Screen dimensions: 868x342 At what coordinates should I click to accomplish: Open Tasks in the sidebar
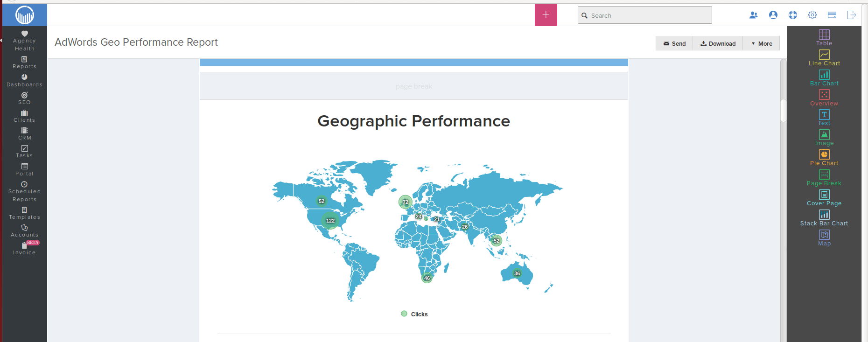(x=24, y=152)
